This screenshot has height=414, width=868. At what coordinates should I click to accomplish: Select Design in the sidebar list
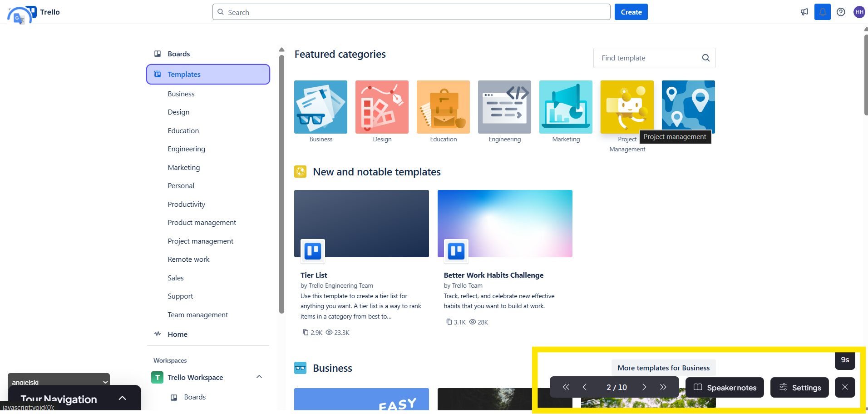[x=178, y=112]
